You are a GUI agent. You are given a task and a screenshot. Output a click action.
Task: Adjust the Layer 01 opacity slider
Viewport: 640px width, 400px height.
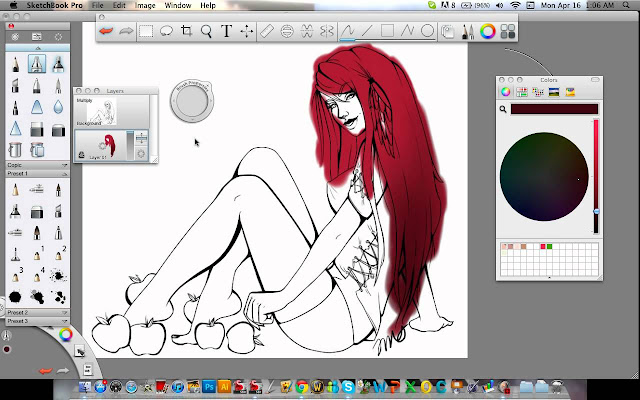click(x=130, y=145)
